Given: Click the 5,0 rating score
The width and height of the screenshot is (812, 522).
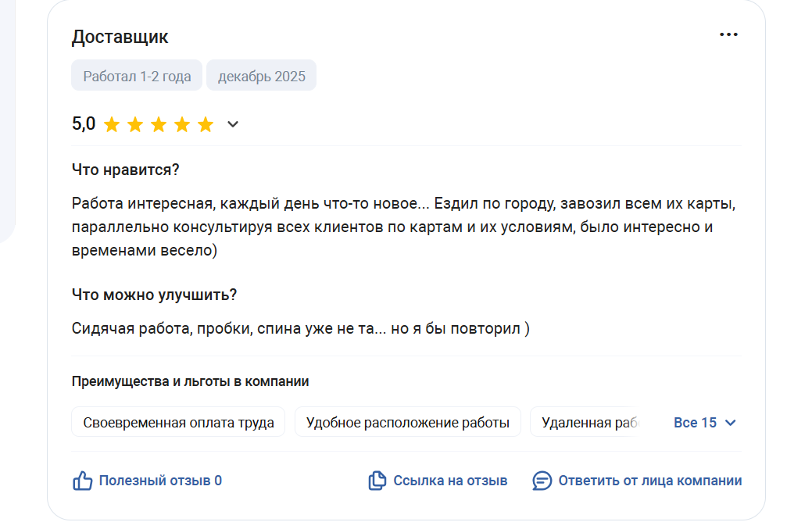Looking at the screenshot, I should [x=84, y=124].
